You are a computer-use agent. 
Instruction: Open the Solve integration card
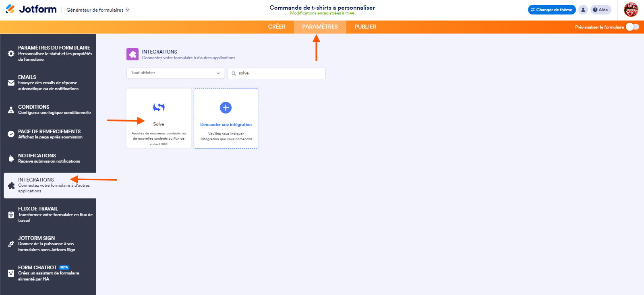click(159, 118)
